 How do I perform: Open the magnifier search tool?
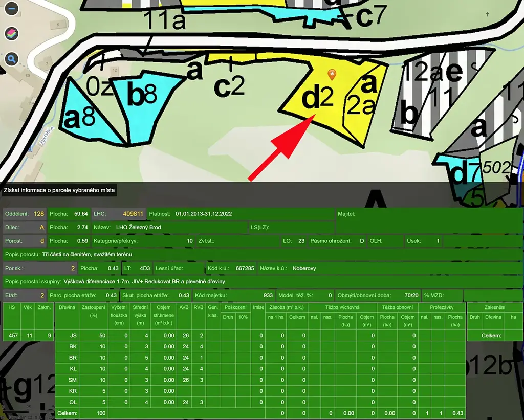[x=12, y=59]
